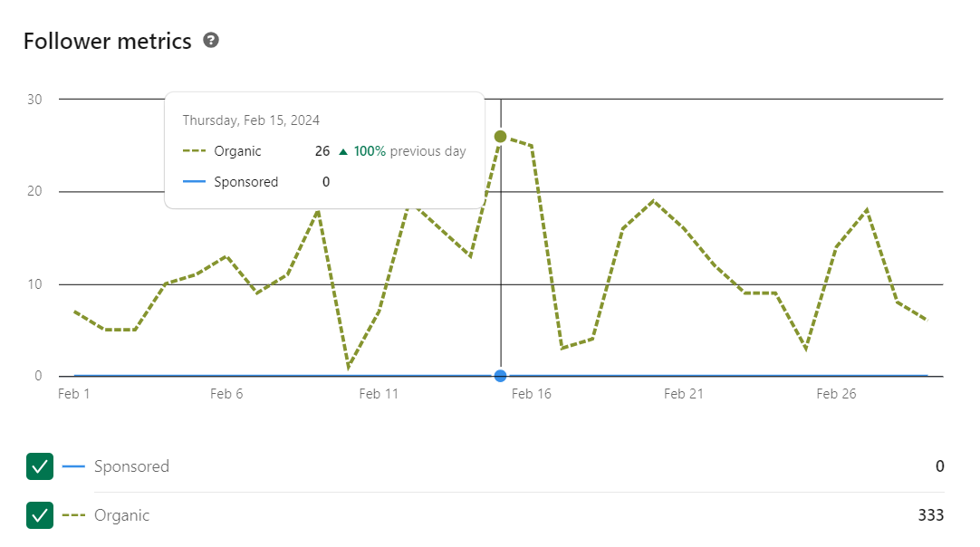Toggle visibility of the Organic data series
Screen dimensions: 980x547
[39, 515]
